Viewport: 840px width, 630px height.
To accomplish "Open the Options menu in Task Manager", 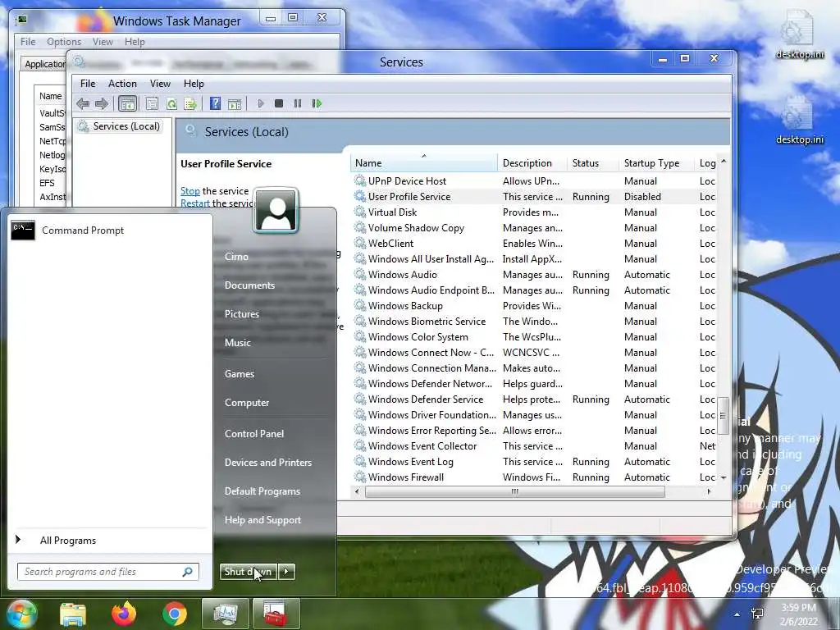I will [64, 42].
